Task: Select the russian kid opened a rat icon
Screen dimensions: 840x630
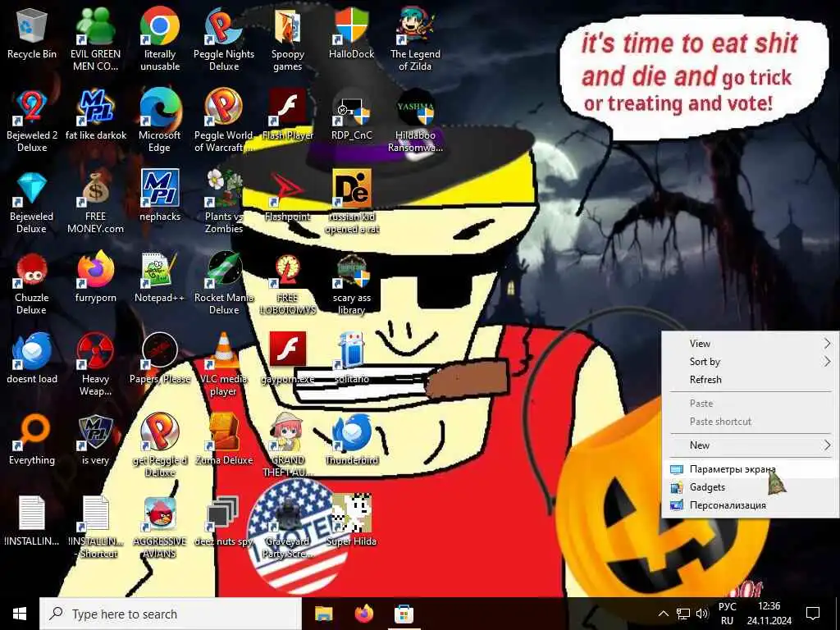Action: [x=351, y=189]
